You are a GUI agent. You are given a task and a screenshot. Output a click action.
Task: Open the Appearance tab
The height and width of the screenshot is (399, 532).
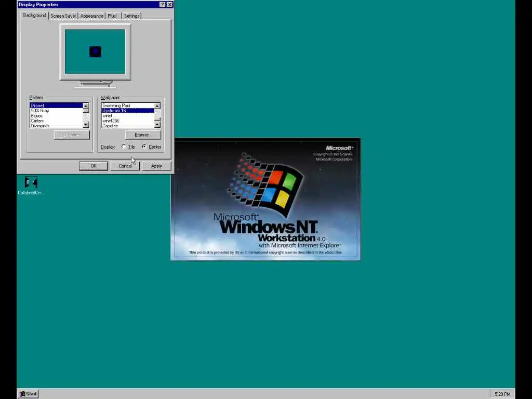91,16
